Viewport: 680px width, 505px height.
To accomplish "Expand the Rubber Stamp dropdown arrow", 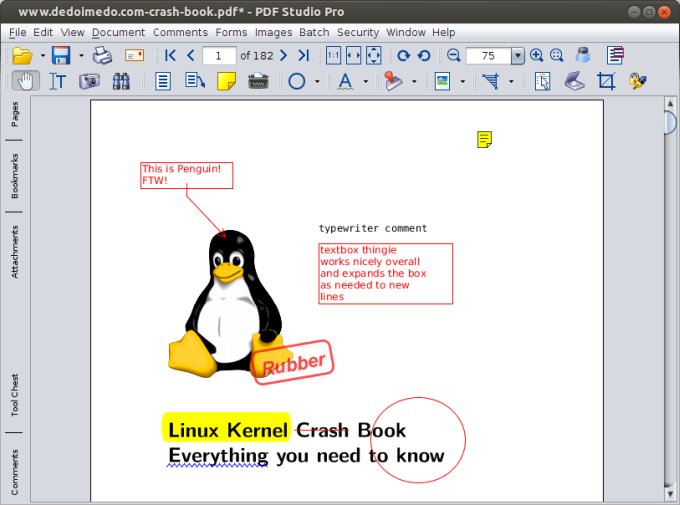I will coord(414,81).
